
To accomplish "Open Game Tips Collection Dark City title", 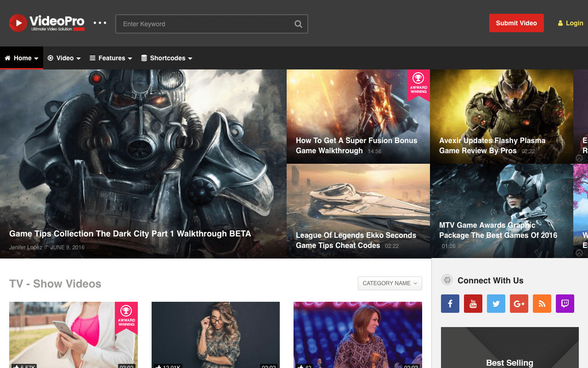I will pyautogui.click(x=130, y=234).
